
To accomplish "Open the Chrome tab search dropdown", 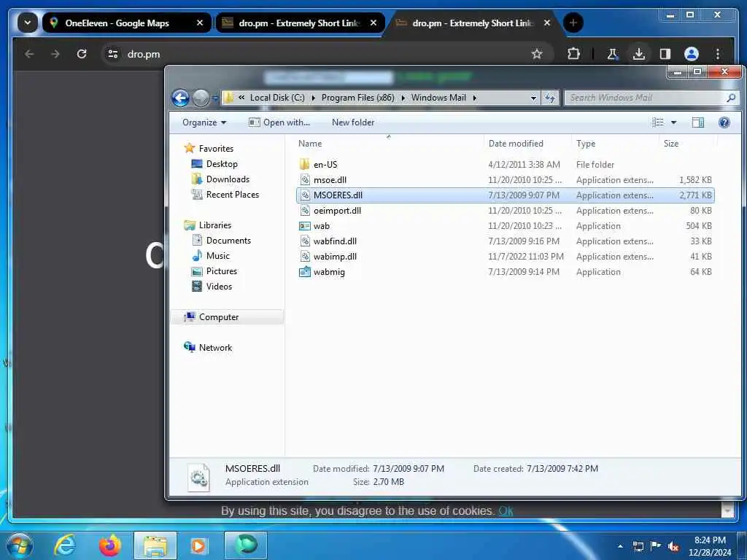I will tap(28, 23).
